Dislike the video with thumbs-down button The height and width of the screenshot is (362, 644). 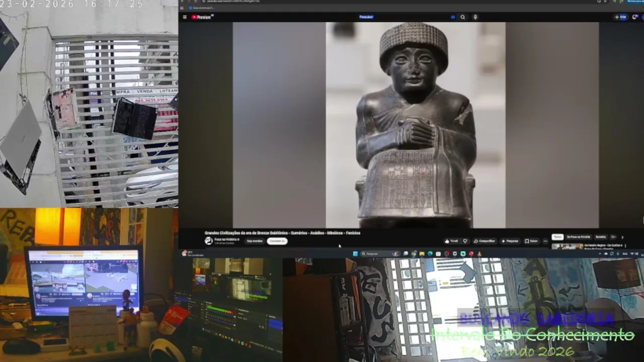tap(465, 241)
